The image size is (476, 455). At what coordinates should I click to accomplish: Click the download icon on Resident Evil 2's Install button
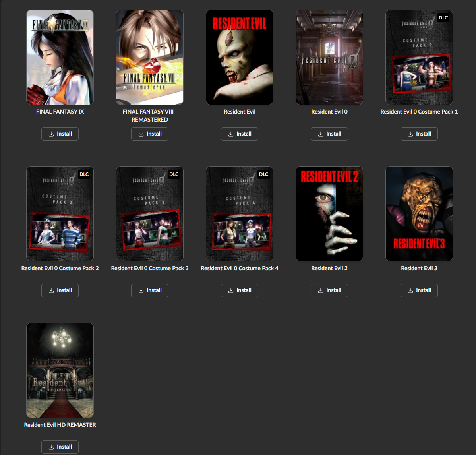pos(321,290)
